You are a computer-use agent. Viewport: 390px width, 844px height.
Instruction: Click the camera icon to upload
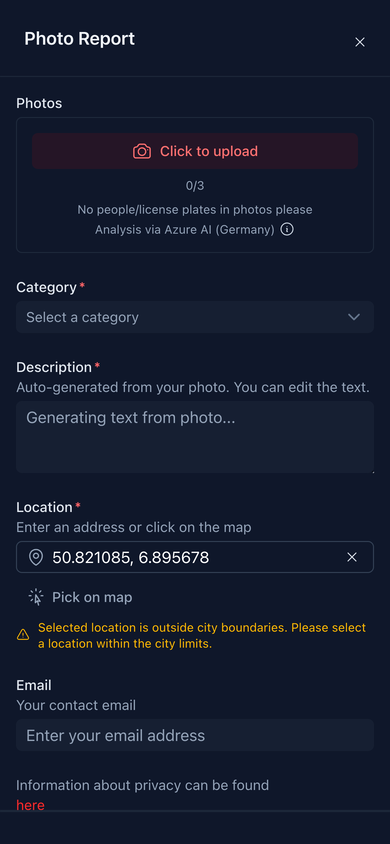[x=142, y=151]
